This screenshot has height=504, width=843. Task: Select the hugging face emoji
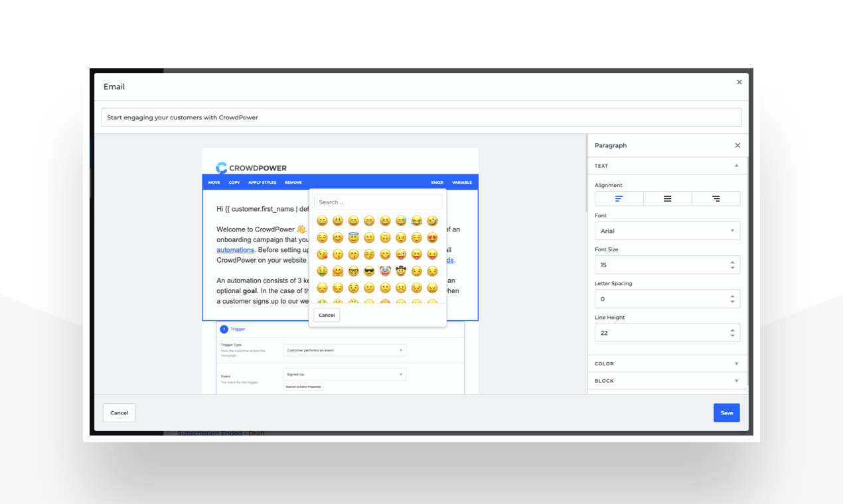tap(338, 271)
